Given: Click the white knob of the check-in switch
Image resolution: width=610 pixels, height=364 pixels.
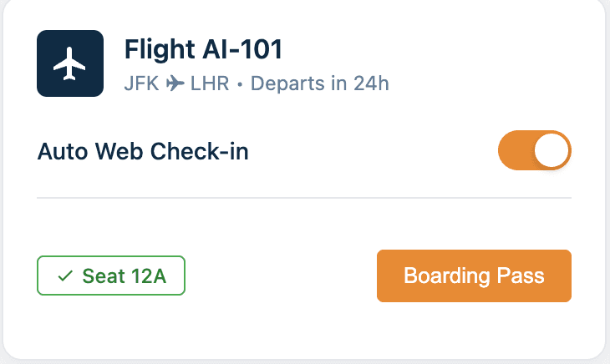Looking at the screenshot, I should [x=552, y=151].
